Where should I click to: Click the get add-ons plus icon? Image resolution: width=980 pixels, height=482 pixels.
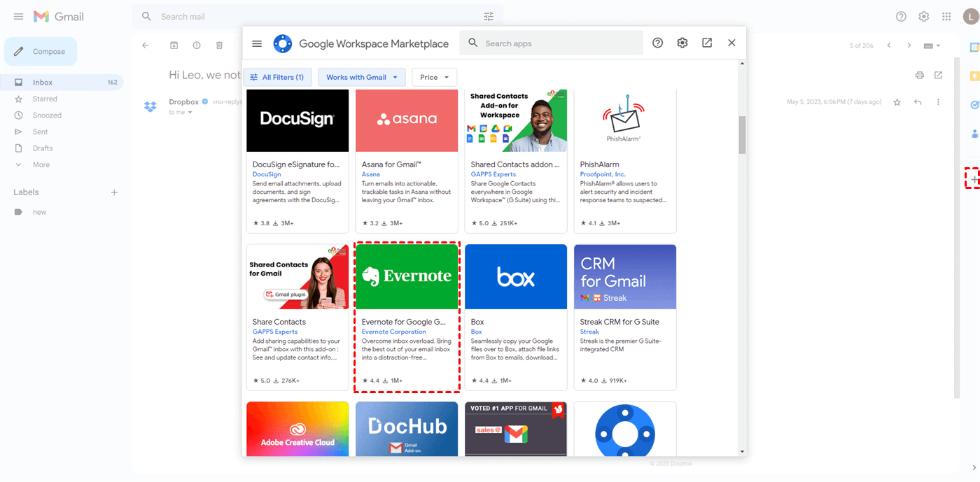point(974,180)
